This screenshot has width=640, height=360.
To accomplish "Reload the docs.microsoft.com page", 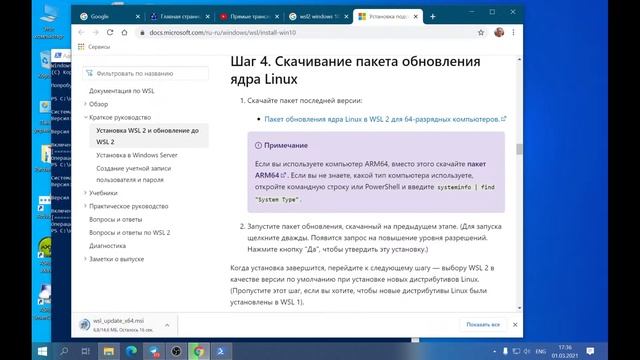I will [110, 32].
